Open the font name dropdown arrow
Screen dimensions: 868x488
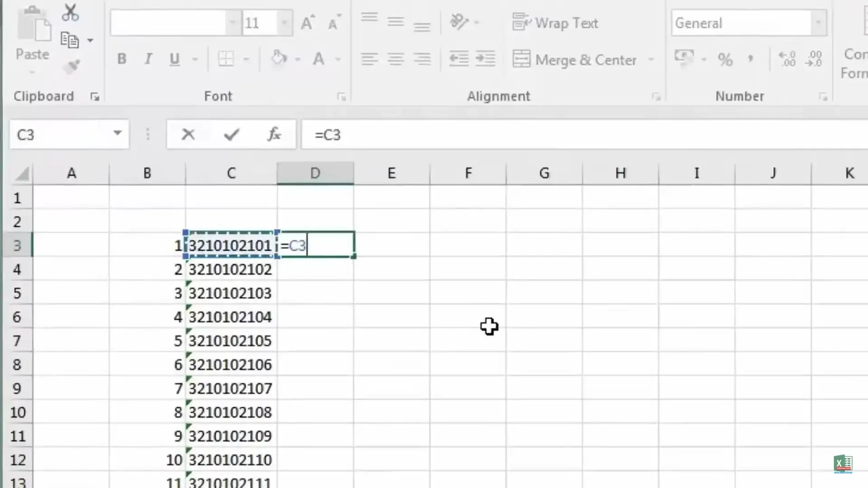pos(233,23)
